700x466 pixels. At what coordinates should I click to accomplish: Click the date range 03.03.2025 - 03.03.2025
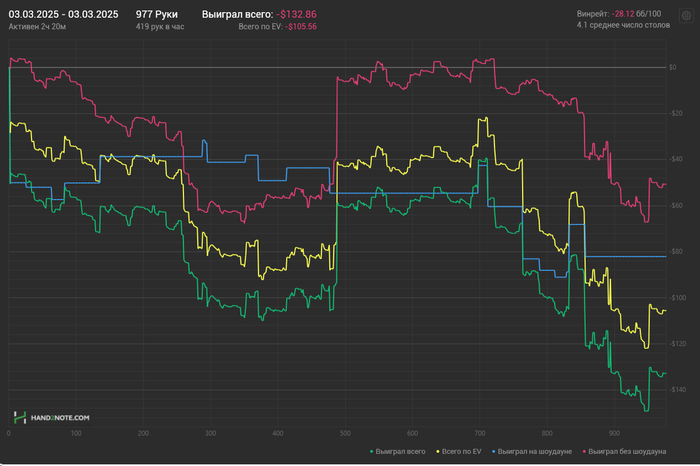(x=63, y=14)
